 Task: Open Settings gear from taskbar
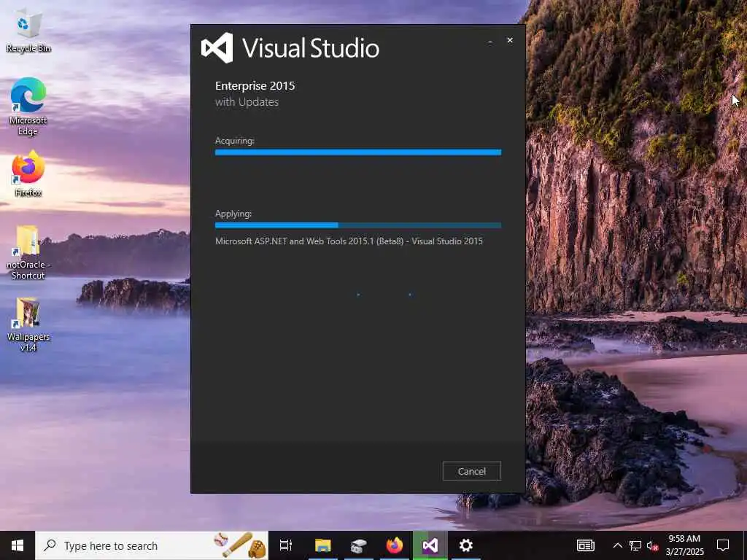[x=466, y=545]
